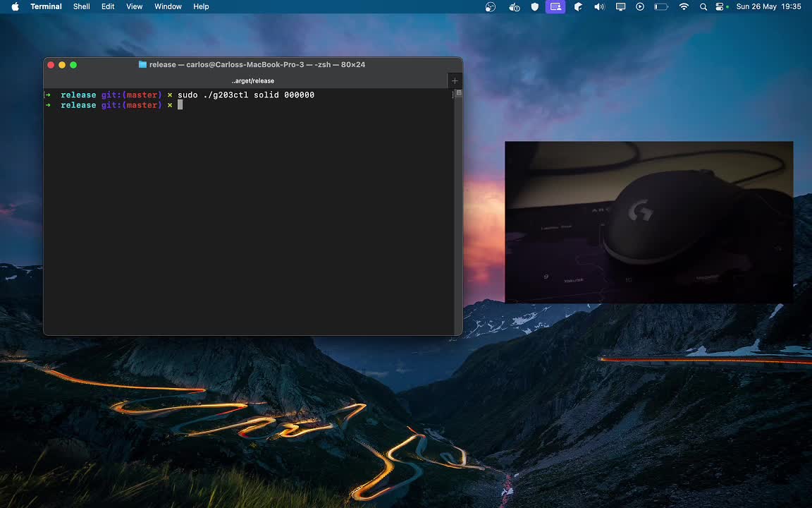Add a new Terminal tab with plus button

455,81
